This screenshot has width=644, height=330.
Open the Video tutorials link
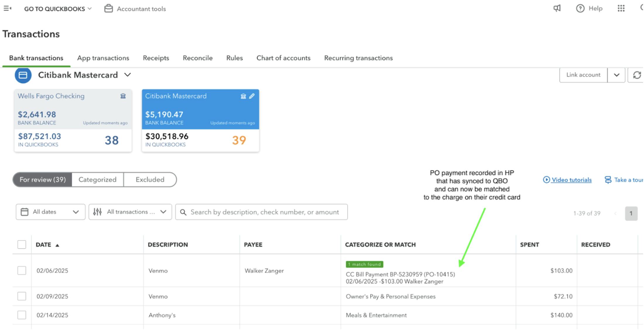(x=571, y=180)
